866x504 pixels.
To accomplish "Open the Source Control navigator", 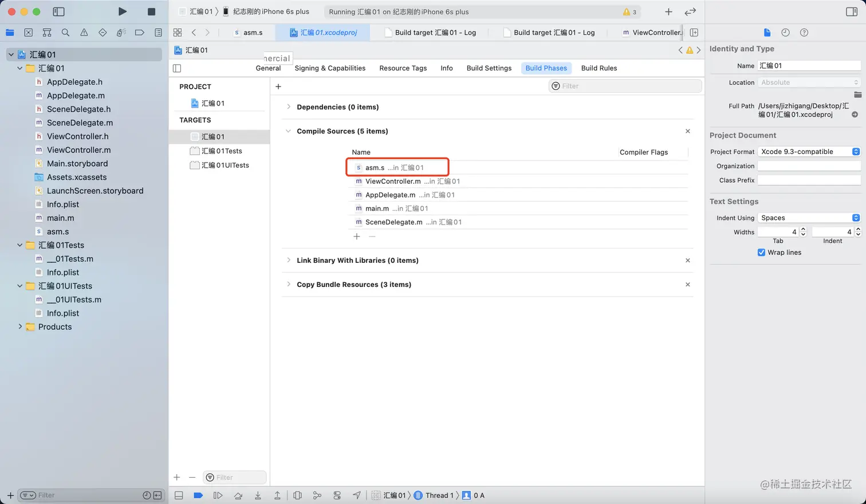I will 29,33.
